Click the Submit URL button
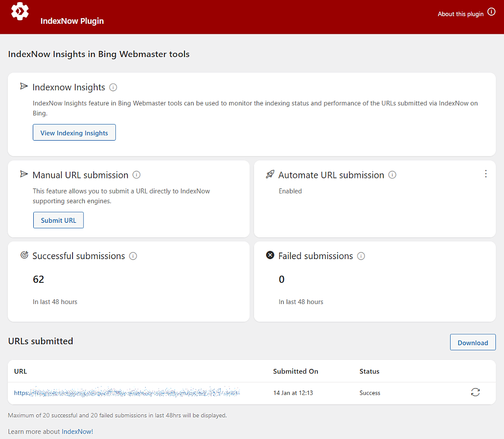504x439 pixels. 58,220
